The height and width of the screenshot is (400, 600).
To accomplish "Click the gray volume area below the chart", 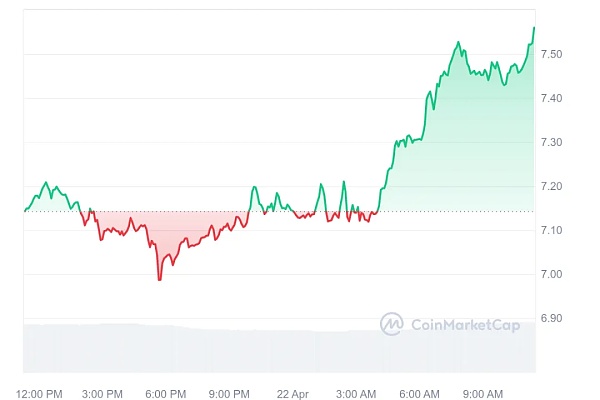I will tap(200, 348).
